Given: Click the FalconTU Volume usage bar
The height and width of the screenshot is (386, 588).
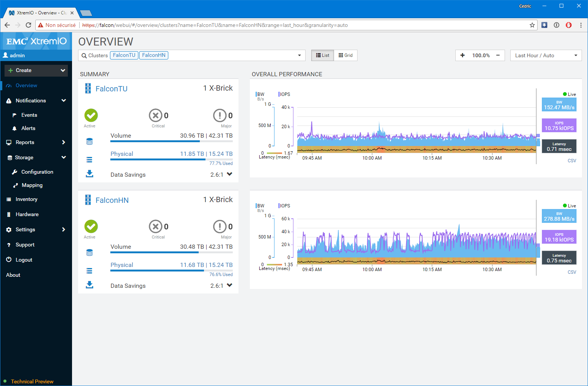Looking at the screenshot, I should (171, 141).
